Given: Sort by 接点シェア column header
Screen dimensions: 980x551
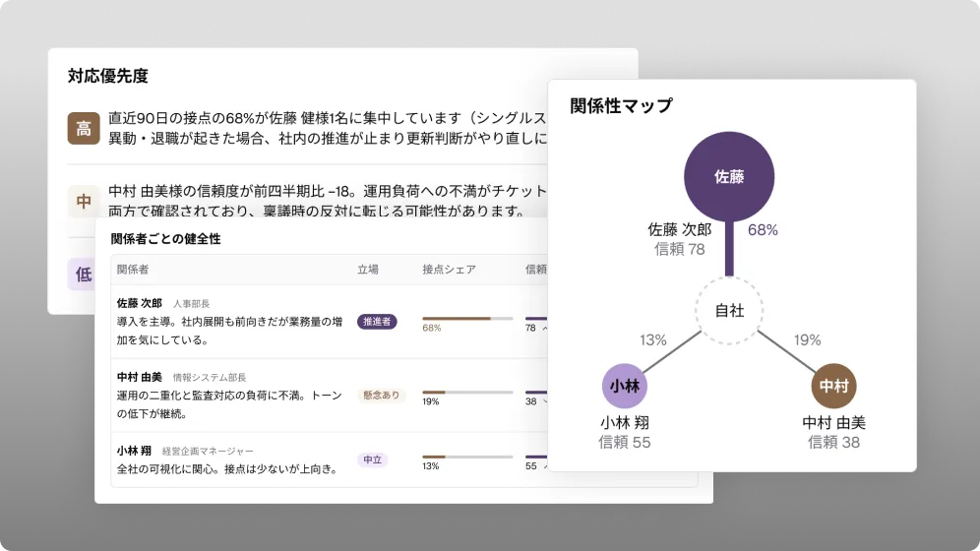Looking at the screenshot, I should coord(449,270).
